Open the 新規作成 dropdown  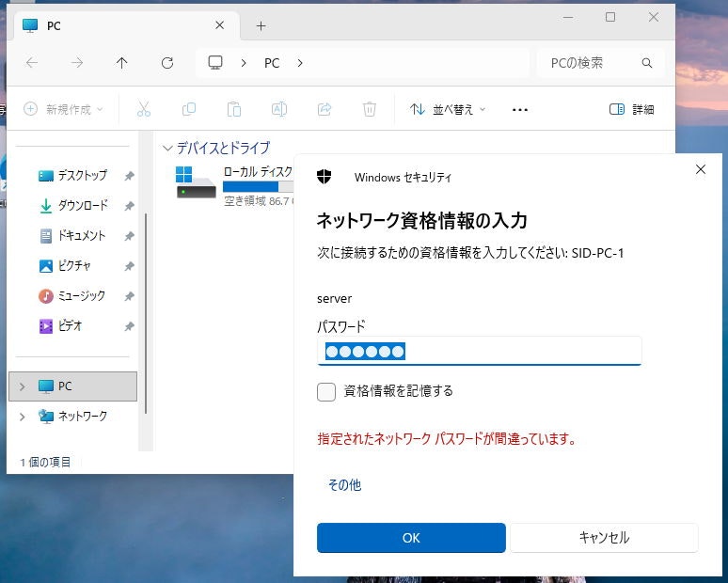(63, 109)
